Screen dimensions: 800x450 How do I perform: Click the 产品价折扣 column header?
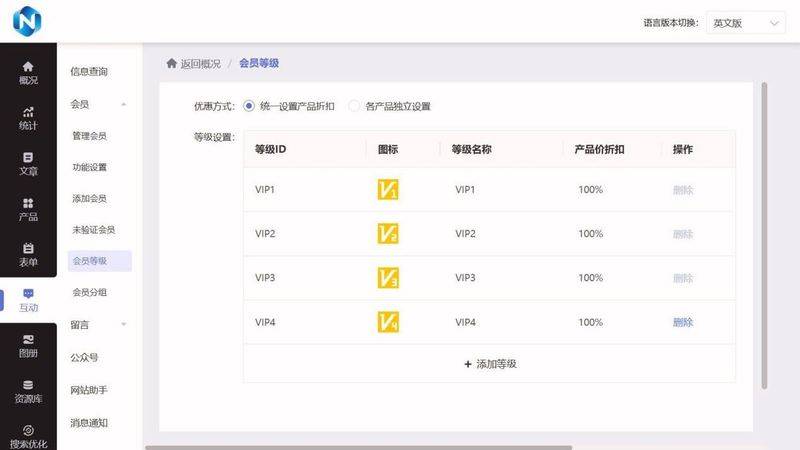(599, 149)
